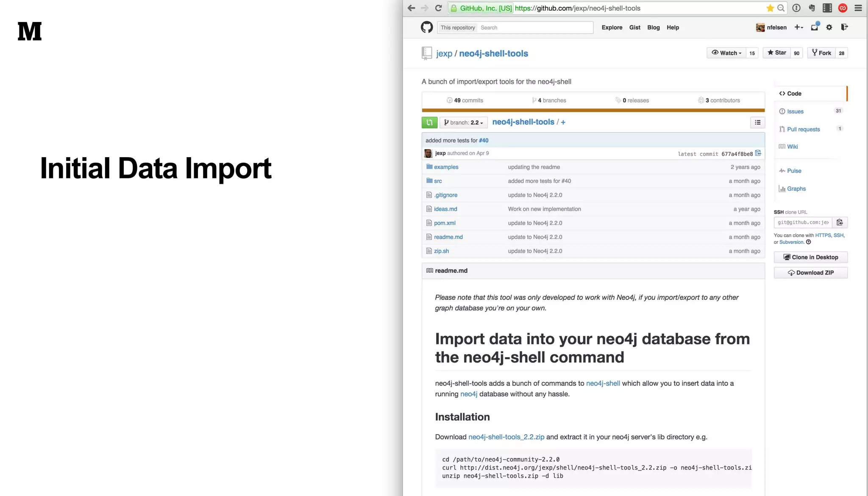Switch clone URL to HTTPS

pyautogui.click(x=823, y=235)
